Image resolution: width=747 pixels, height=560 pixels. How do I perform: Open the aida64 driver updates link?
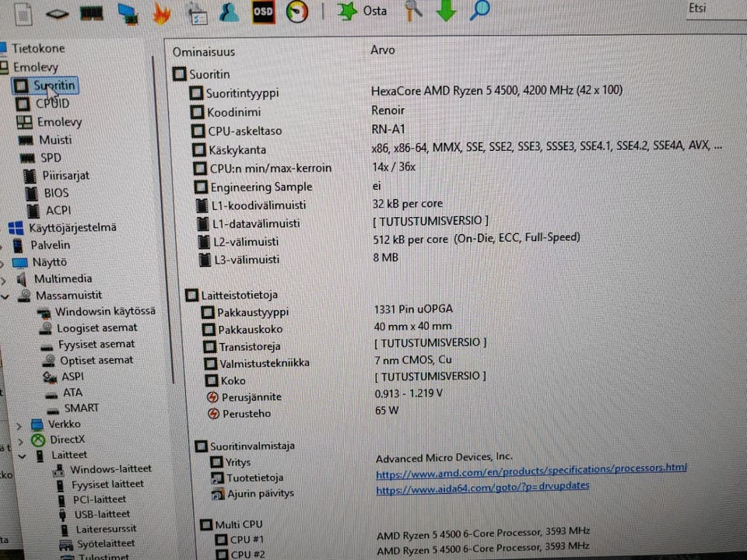[482, 487]
